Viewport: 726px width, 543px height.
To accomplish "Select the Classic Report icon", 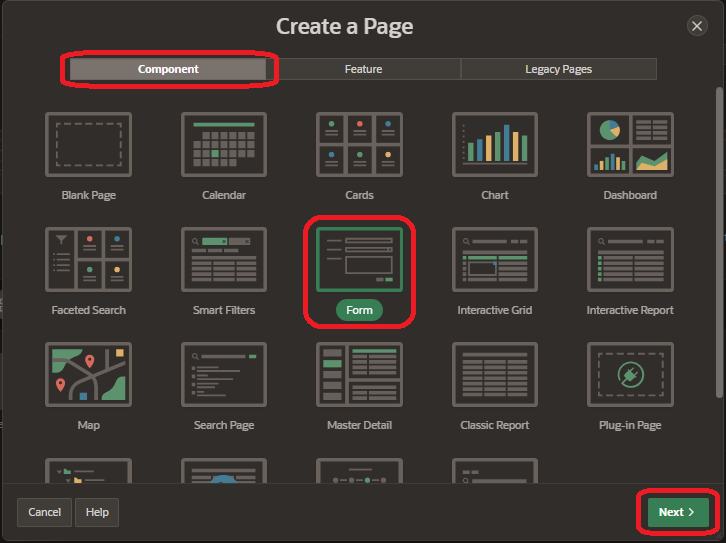I will 495,375.
